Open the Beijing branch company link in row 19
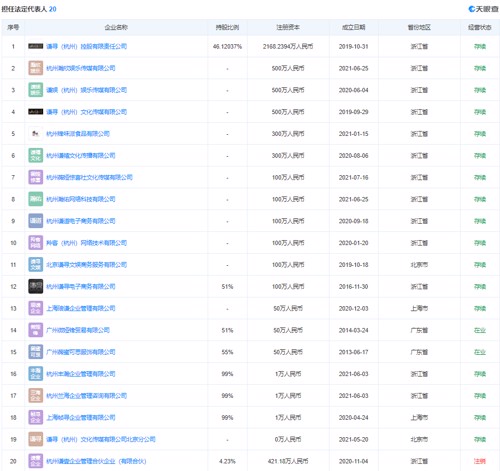 click(x=101, y=439)
